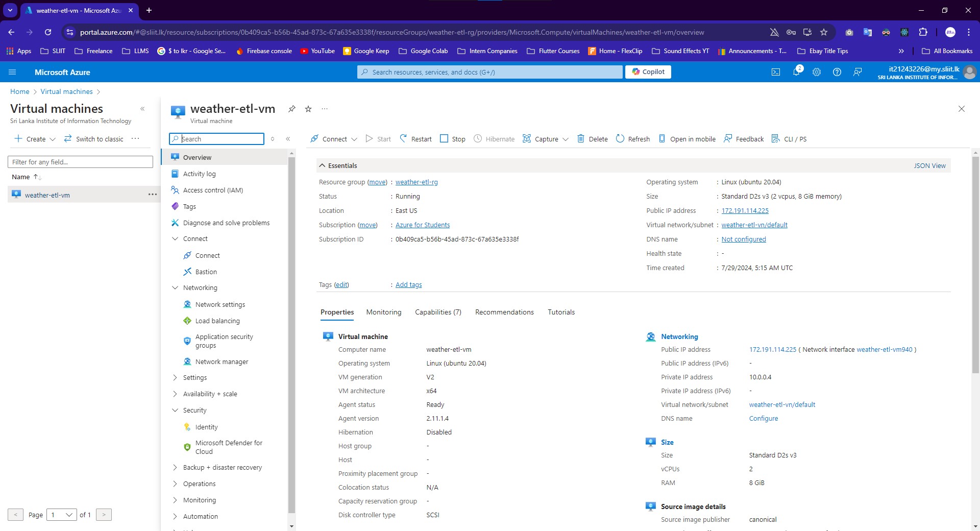Select the Properties tab

point(337,312)
